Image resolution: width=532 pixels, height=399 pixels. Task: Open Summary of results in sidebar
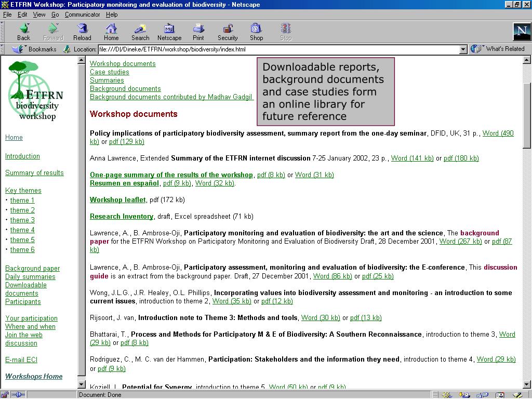[34, 172]
